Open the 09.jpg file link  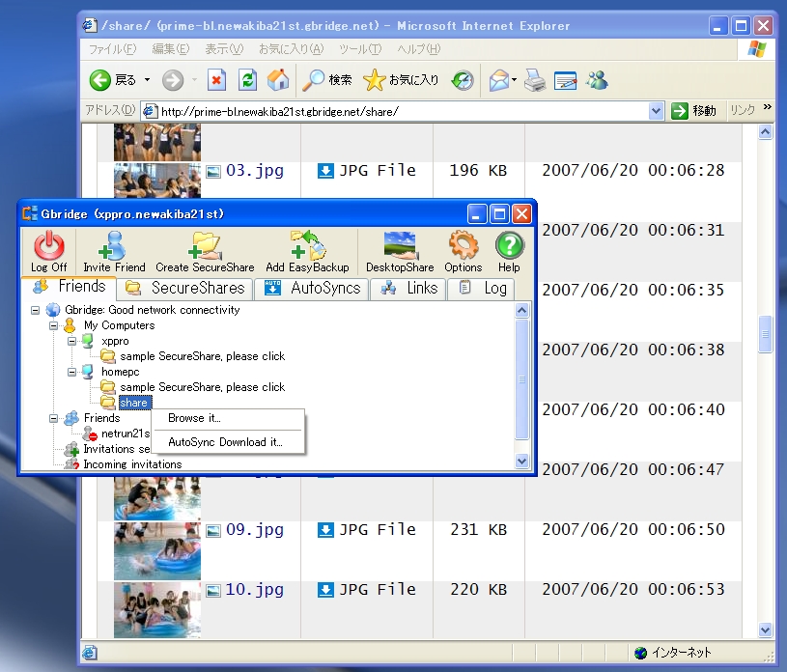point(255,529)
